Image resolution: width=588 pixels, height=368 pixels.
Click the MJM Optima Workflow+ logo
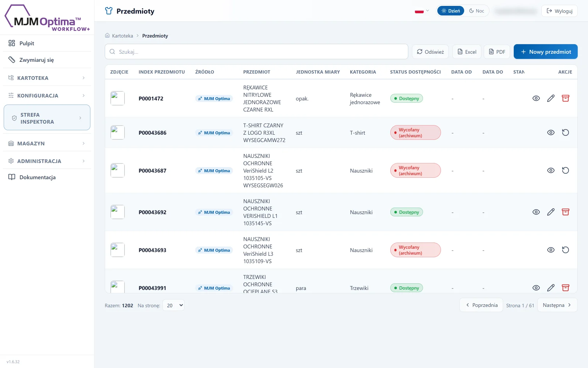[47, 18]
